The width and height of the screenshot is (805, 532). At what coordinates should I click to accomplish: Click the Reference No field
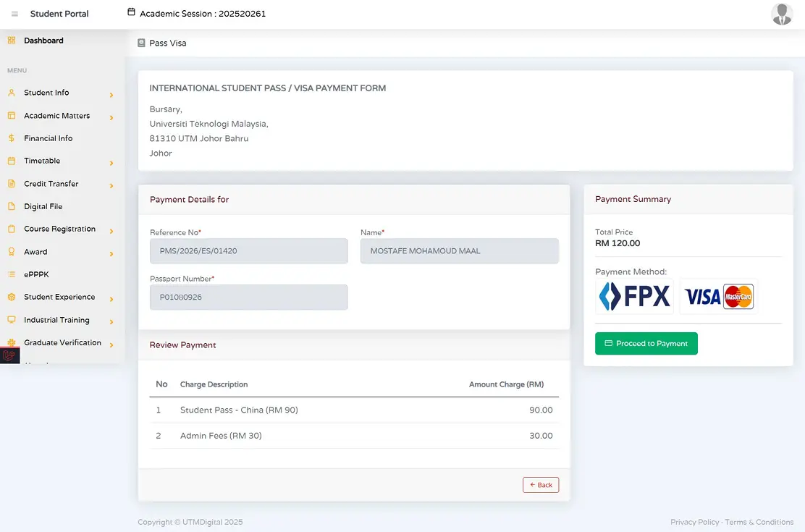(248, 251)
